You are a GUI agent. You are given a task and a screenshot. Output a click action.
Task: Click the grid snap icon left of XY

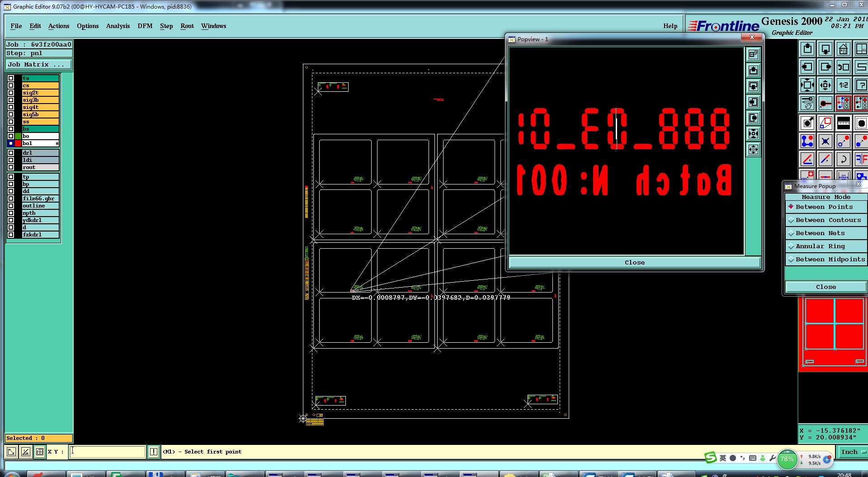coord(40,451)
